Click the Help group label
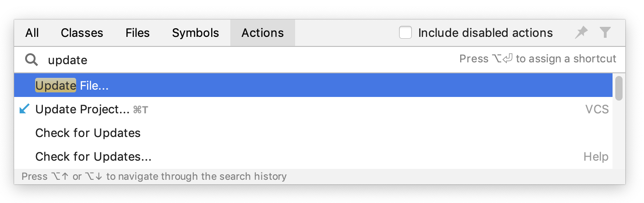The height and width of the screenshot is (203, 644). [596, 157]
